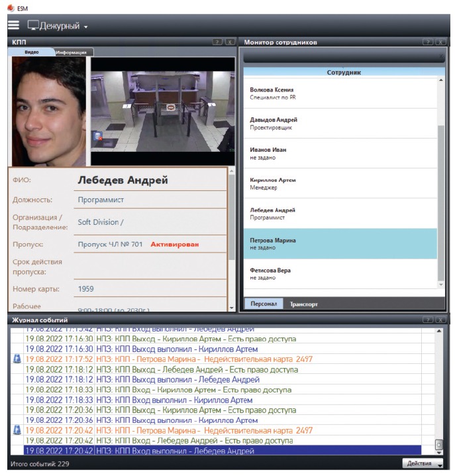Click the monitor icon beside Дежурный
Image resolution: width=455 pixels, height=476 pixels.
34,26
